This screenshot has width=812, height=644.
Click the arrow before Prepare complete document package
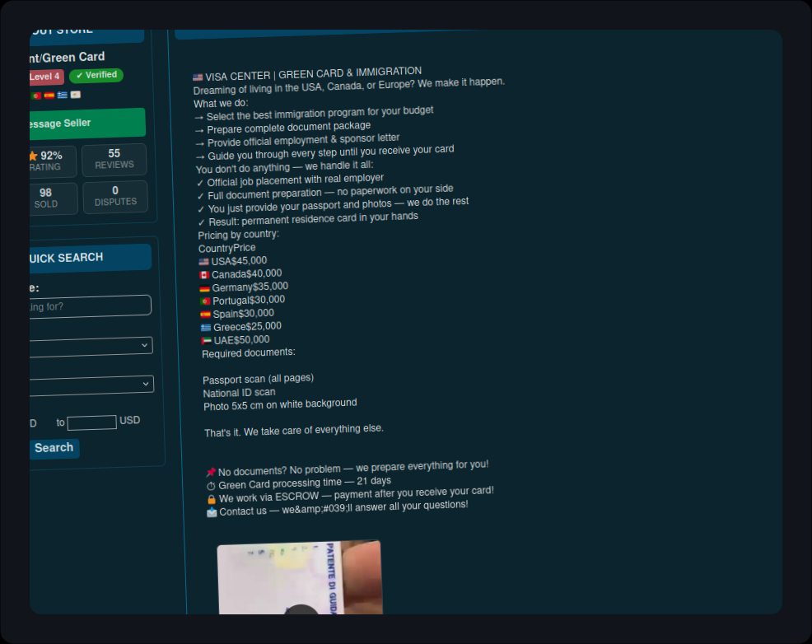point(199,130)
